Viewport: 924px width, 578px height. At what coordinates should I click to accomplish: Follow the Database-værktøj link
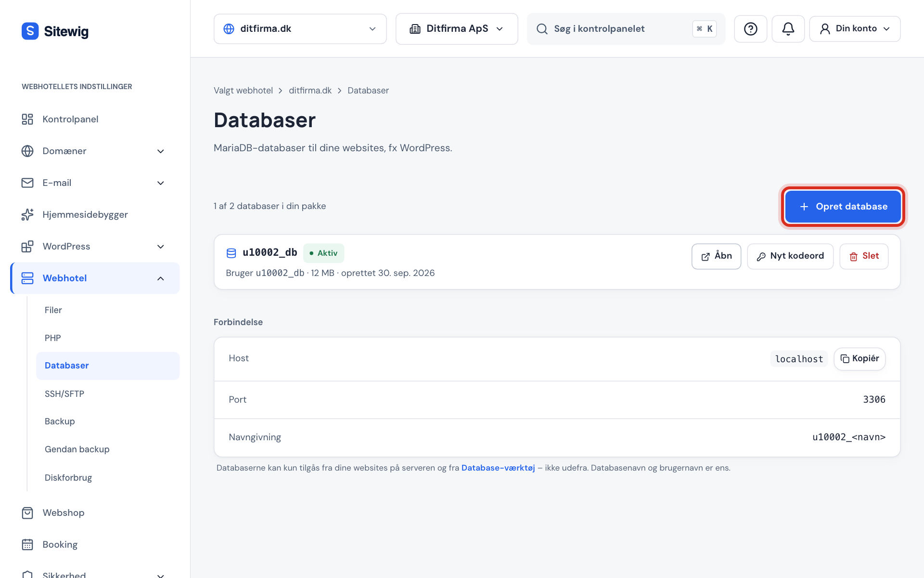pos(498,468)
